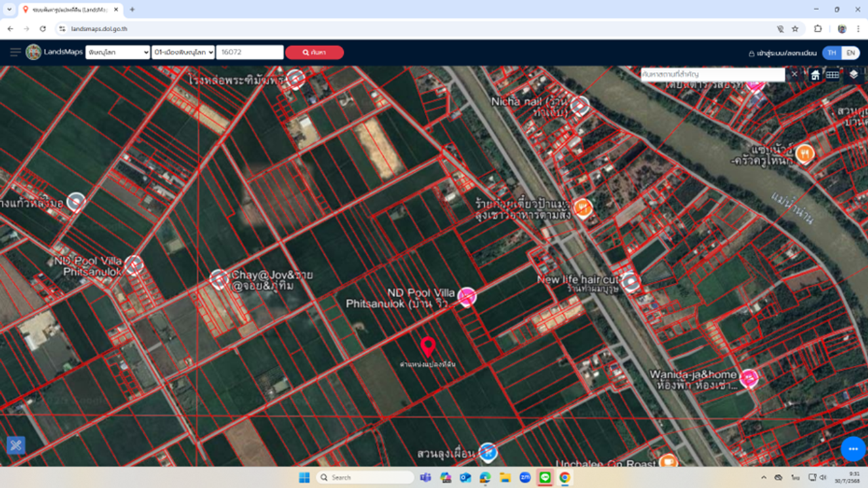The image size is (868, 488).
Task: Open the LandsMaps hamburger menu
Action: click(15, 52)
